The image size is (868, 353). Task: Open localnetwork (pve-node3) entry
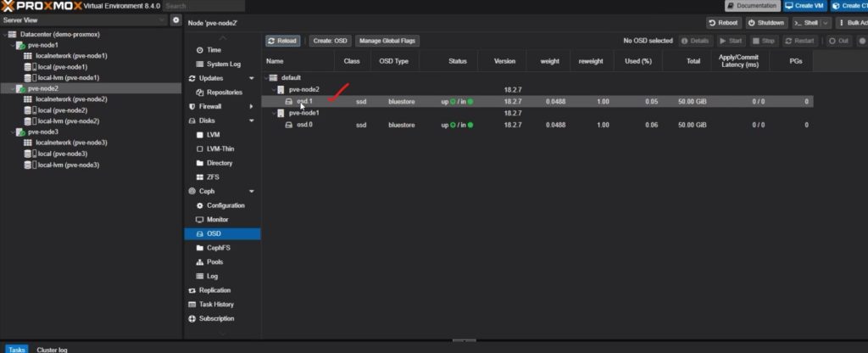click(x=71, y=143)
